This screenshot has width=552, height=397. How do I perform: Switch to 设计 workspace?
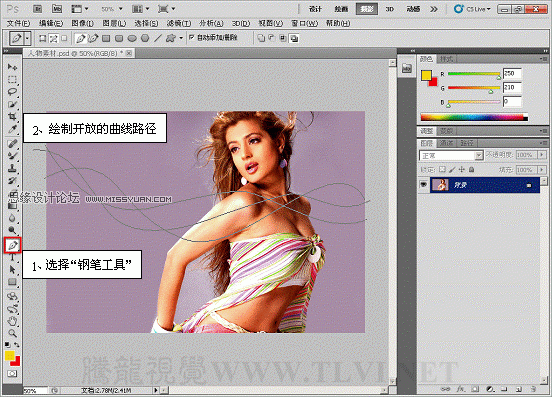[x=315, y=9]
